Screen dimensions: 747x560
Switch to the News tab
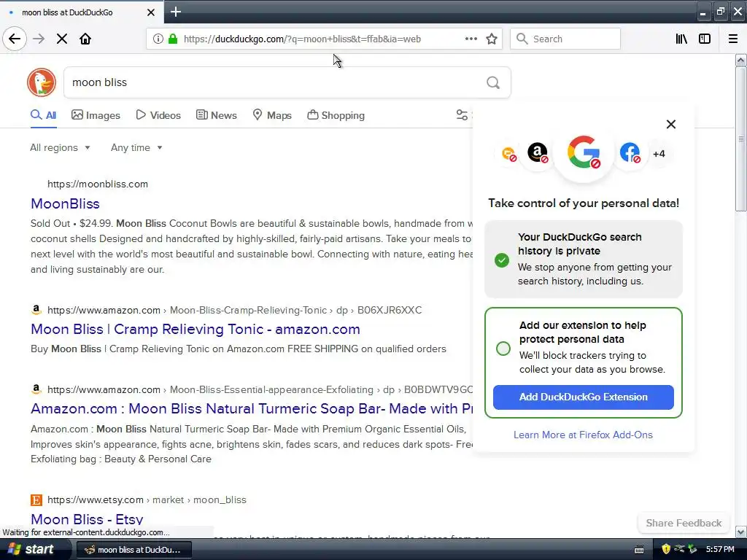click(x=216, y=115)
